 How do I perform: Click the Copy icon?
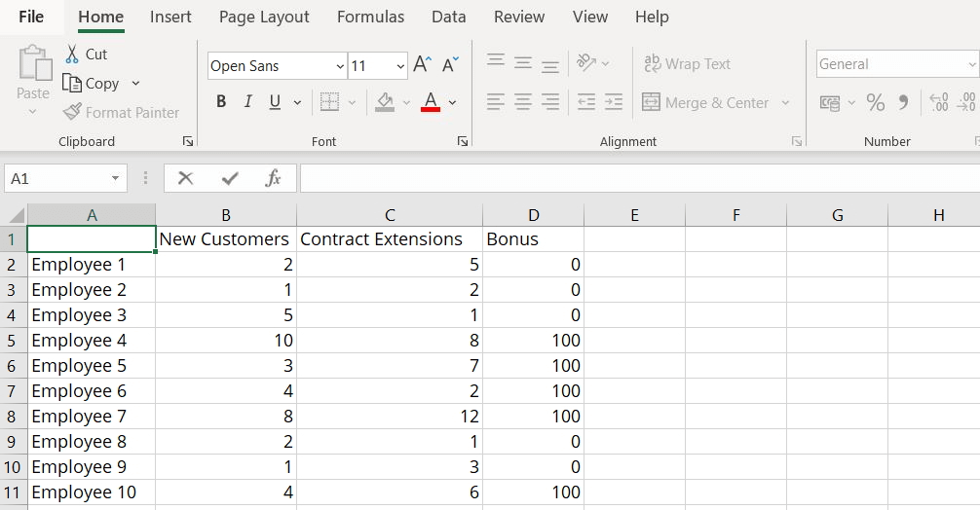(72, 83)
